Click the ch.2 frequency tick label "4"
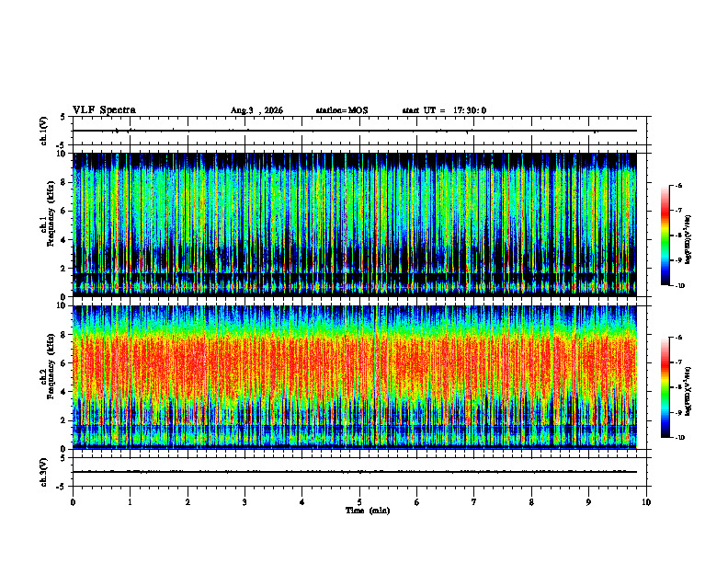The height and width of the screenshot is (563, 728). 64,392
